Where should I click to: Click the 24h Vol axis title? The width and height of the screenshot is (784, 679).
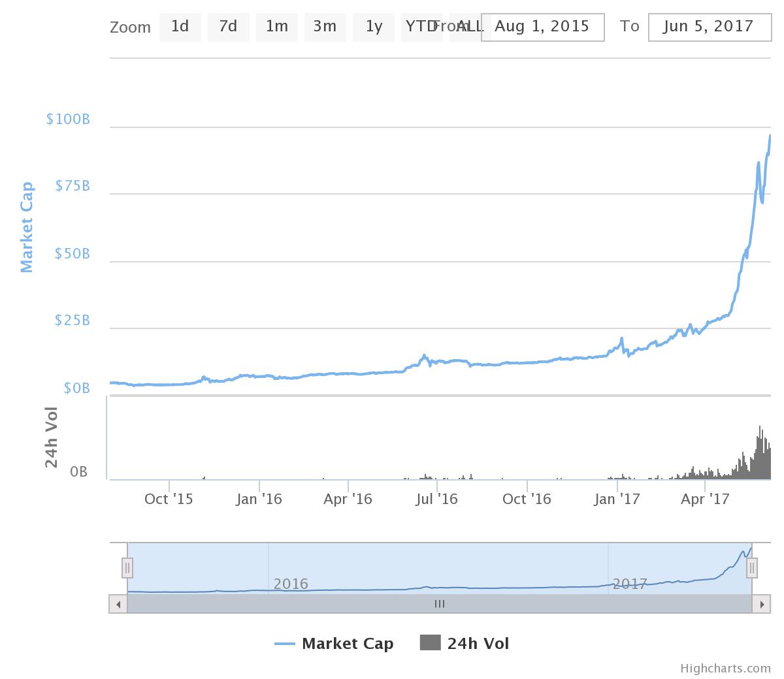pos(52,437)
